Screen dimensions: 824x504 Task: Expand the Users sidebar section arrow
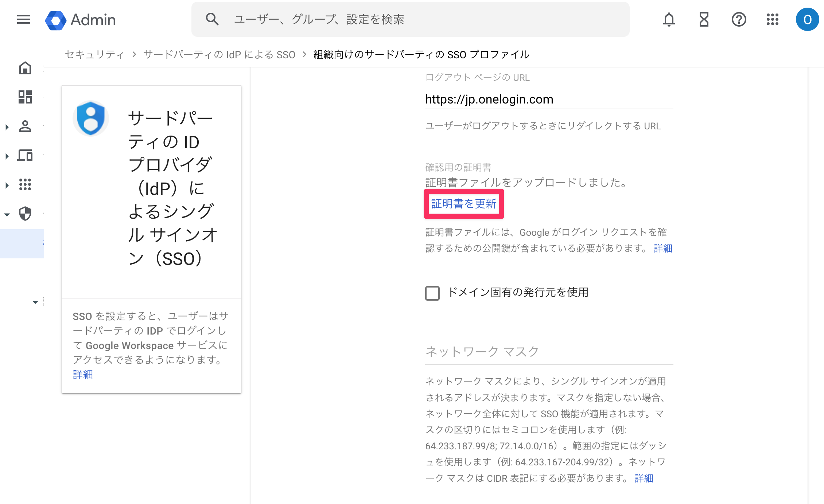[x=7, y=127]
